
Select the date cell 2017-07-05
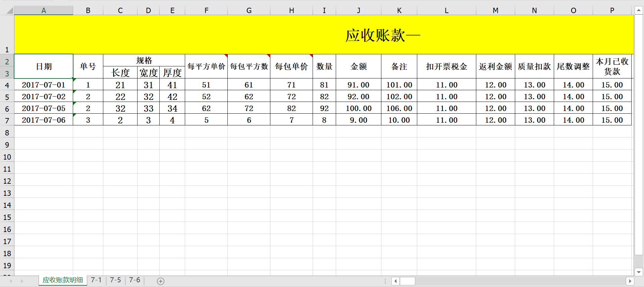point(44,108)
